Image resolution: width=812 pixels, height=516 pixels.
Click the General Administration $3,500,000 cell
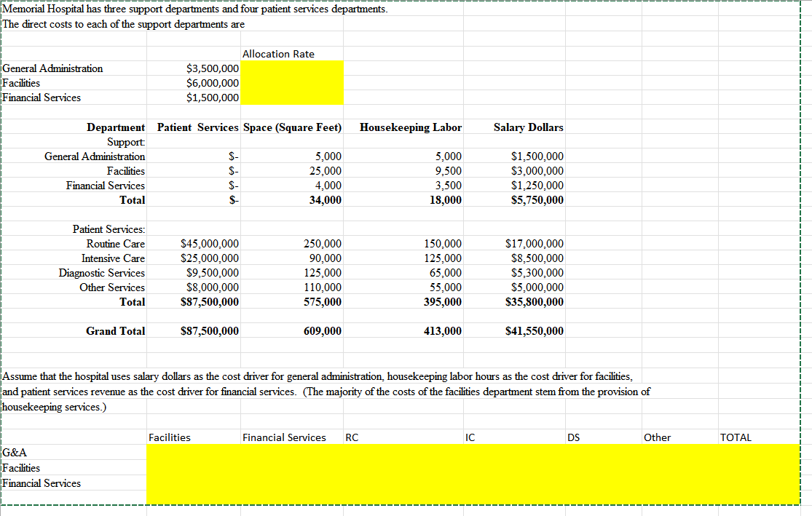(x=194, y=68)
